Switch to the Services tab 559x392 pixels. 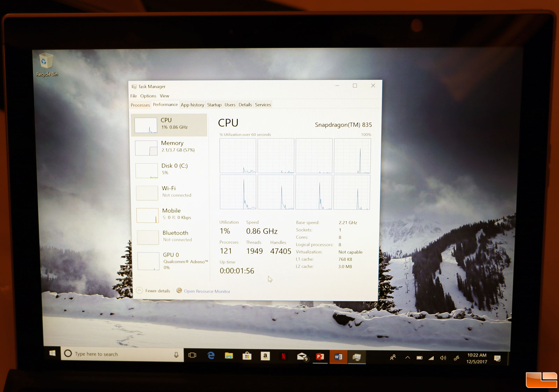[x=263, y=105]
